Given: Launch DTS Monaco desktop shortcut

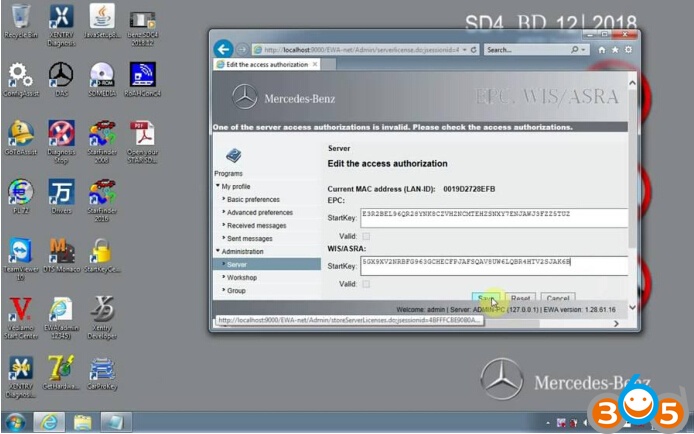Looking at the screenshot, I should [62, 256].
